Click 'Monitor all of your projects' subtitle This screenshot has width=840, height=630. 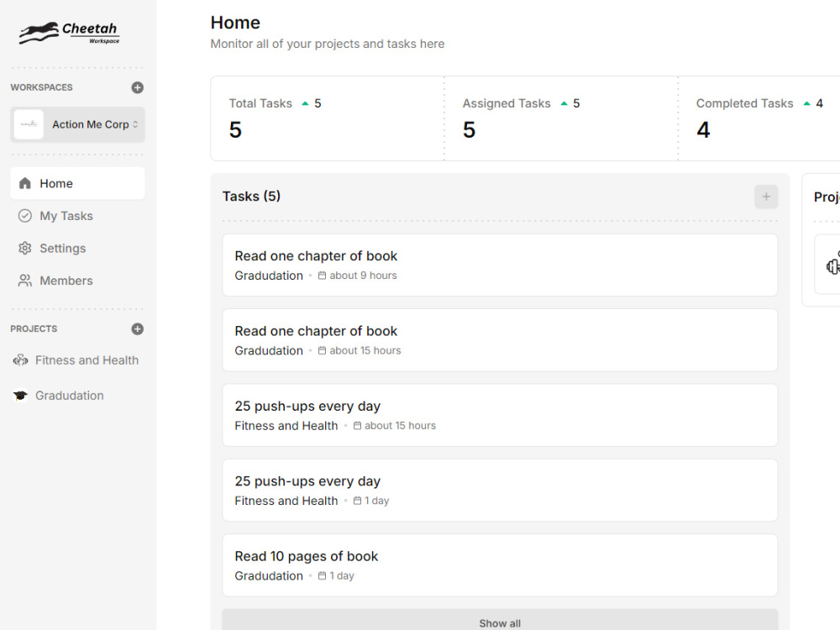point(328,44)
